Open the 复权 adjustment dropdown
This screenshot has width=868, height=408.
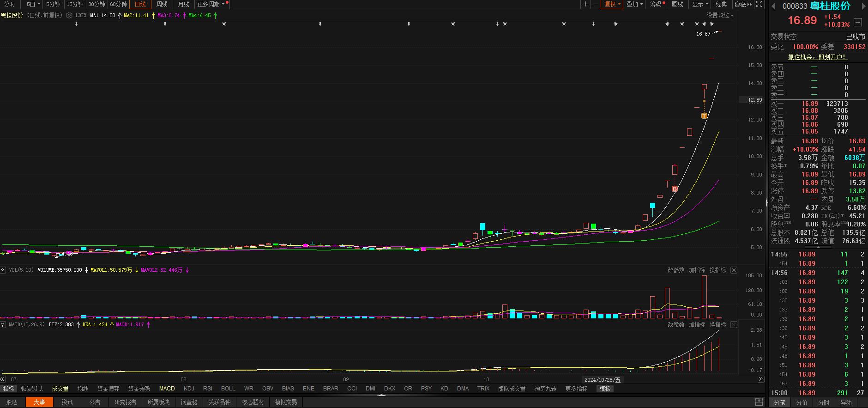click(613, 4)
